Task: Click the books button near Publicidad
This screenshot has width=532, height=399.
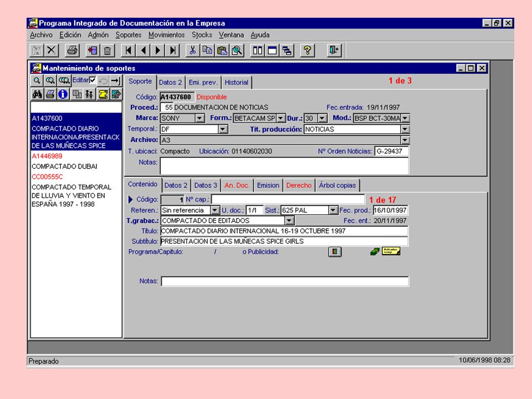Action: (x=335, y=252)
